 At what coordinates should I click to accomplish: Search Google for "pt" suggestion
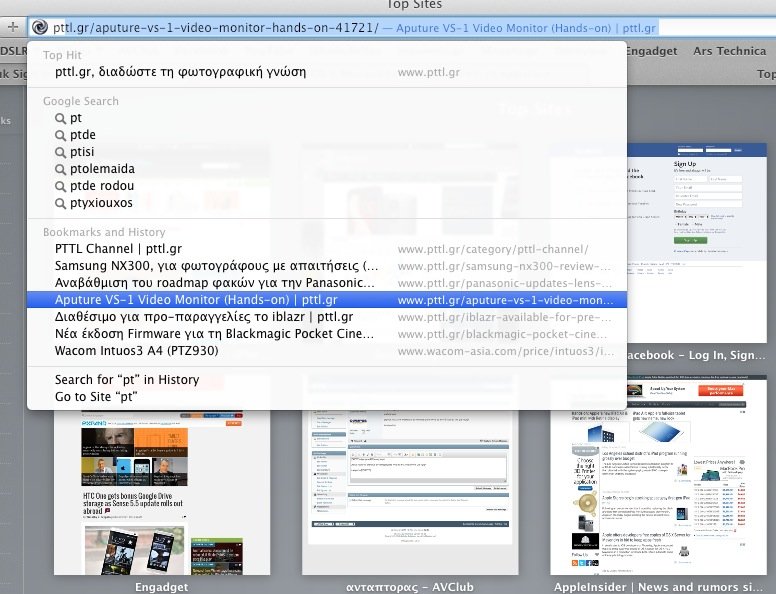click(x=327, y=118)
